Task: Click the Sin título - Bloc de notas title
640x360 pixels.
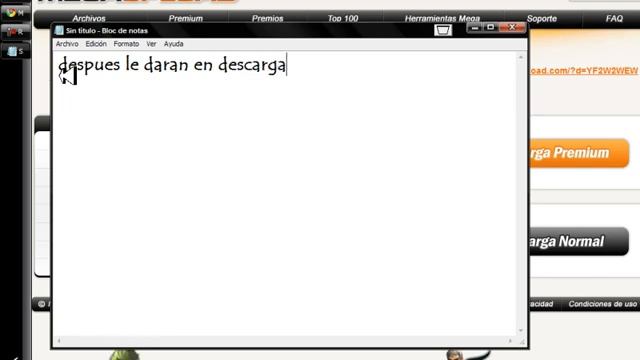Action: (x=107, y=31)
